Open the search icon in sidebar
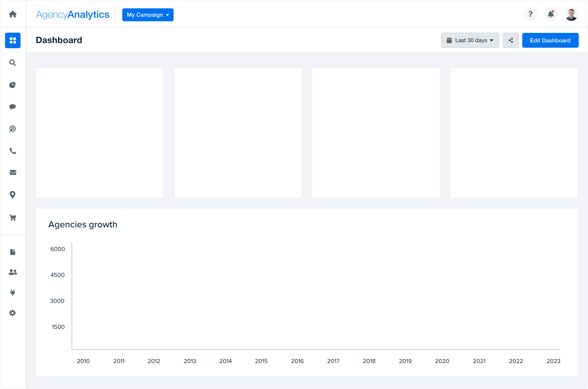The height and width of the screenshot is (389, 588). (13, 63)
